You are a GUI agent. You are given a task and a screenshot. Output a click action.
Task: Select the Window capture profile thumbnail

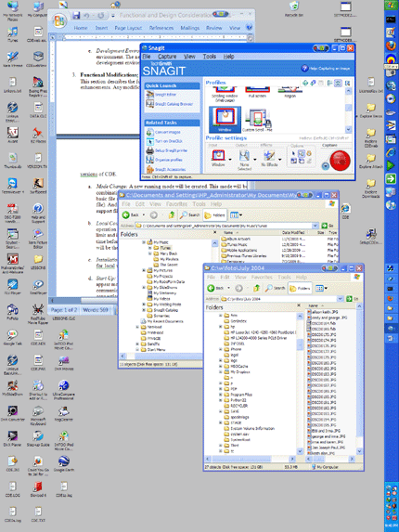(x=225, y=120)
